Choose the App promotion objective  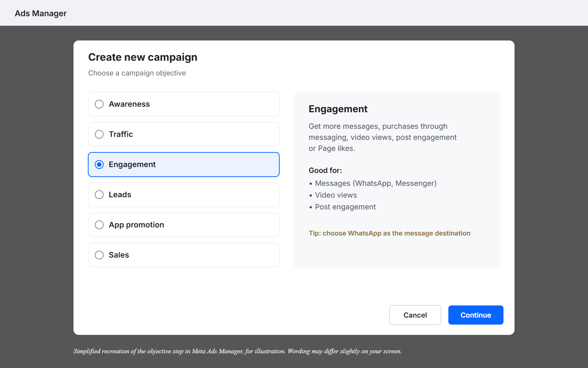(x=184, y=225)
